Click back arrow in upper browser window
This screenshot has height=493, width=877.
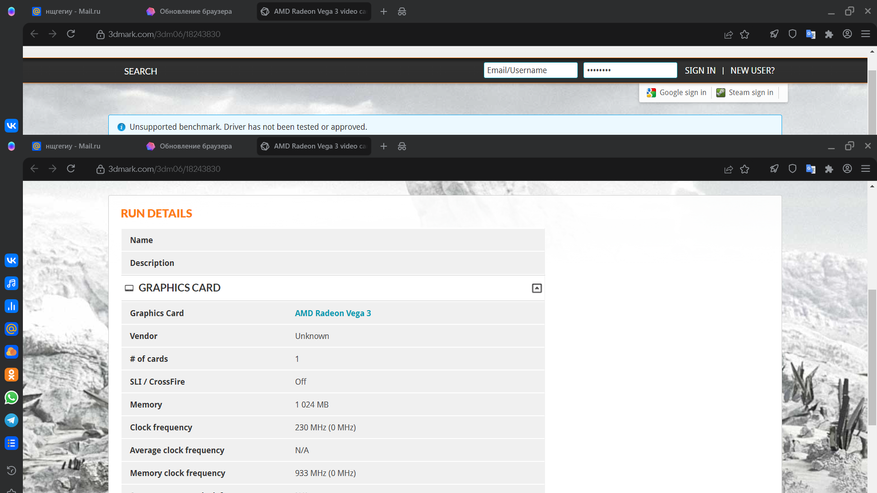click(x=34, y=34)
